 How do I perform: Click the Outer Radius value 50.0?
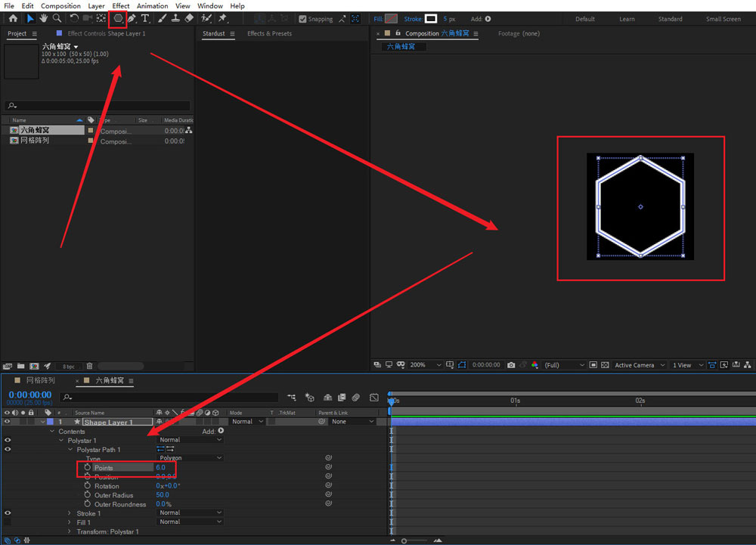(163, 495)
